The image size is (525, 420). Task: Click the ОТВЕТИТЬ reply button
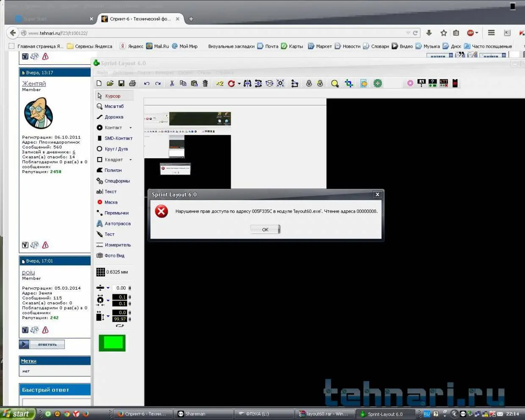coord(42,344)
